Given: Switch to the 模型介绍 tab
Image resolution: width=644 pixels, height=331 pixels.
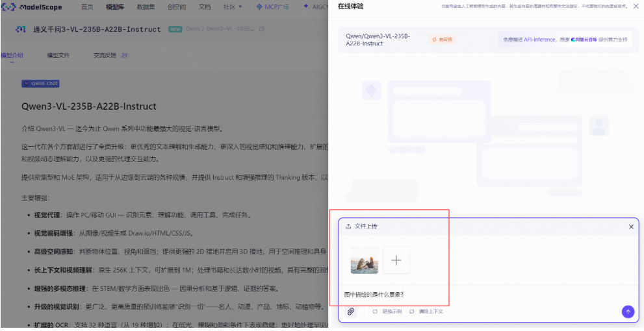Looking at the screenshot, I should (x=12, y=55).
